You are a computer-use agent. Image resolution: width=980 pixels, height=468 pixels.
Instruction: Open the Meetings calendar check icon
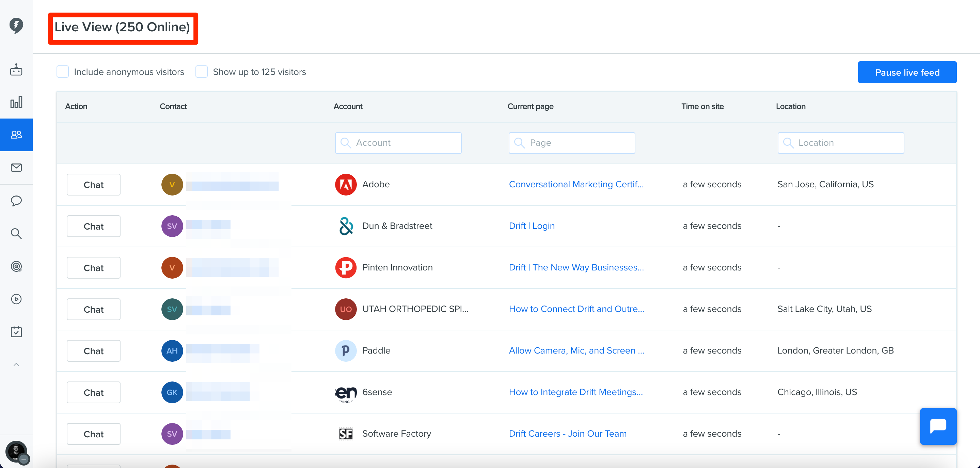[x=16, y=332]
